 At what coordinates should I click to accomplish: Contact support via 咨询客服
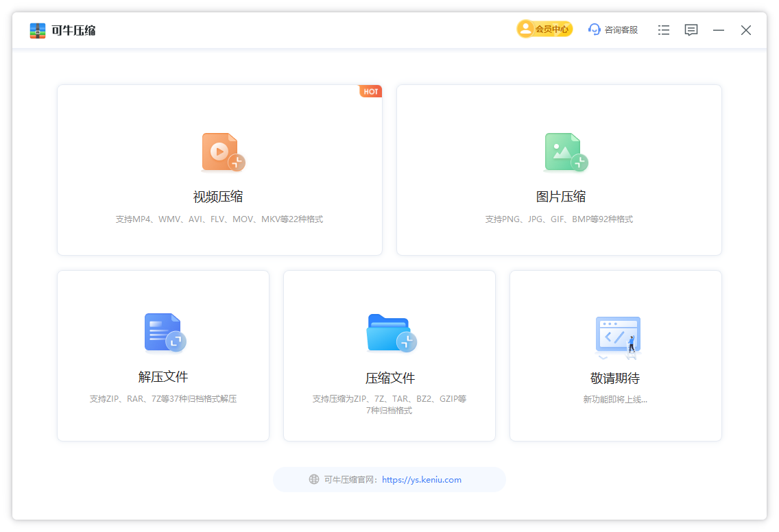(613, 29)
